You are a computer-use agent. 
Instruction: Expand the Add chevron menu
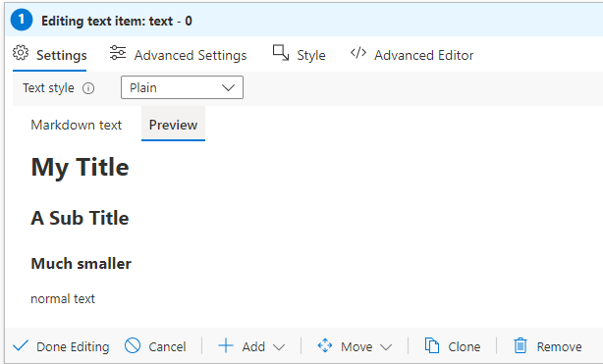click(x=279, y=347)
